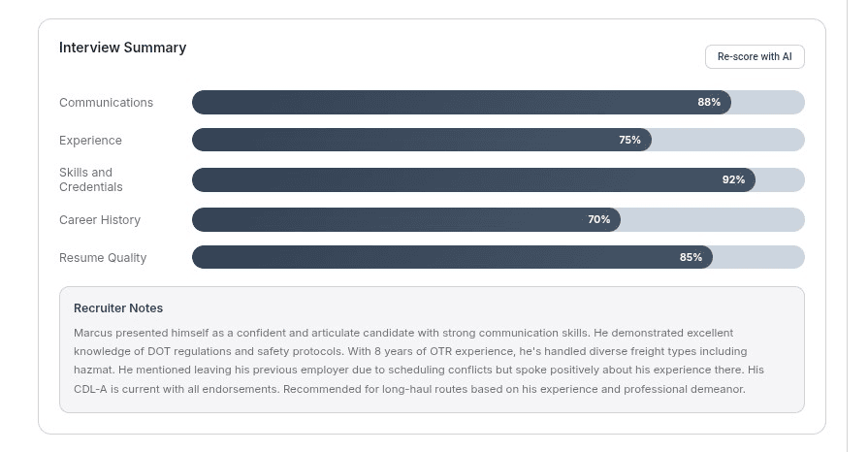Click the 92% Skills score value
This screenshot has height=452, width=868.
click(x=733, y=179)
